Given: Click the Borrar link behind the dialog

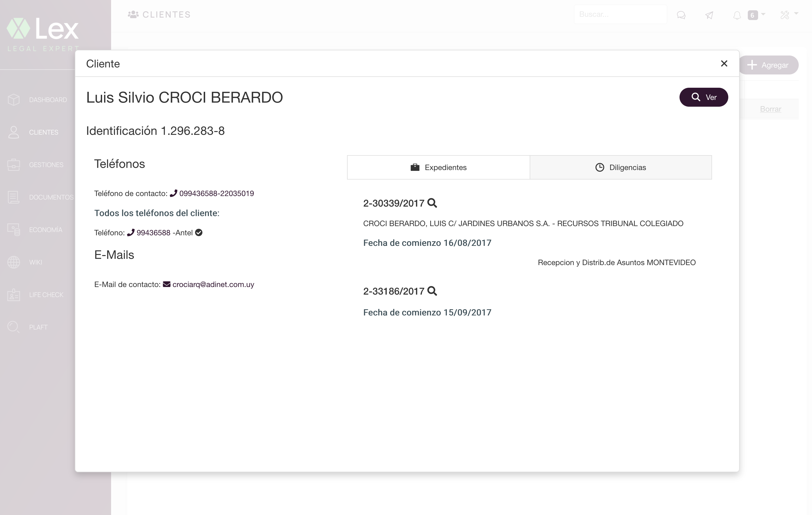Looking at the screenshot, I should [x=770, y=109].
